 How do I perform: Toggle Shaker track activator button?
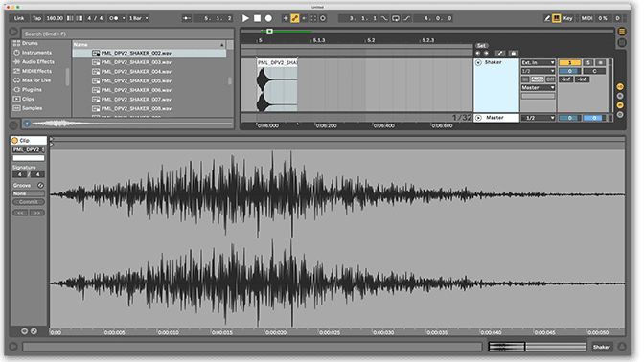coord(569,62)
